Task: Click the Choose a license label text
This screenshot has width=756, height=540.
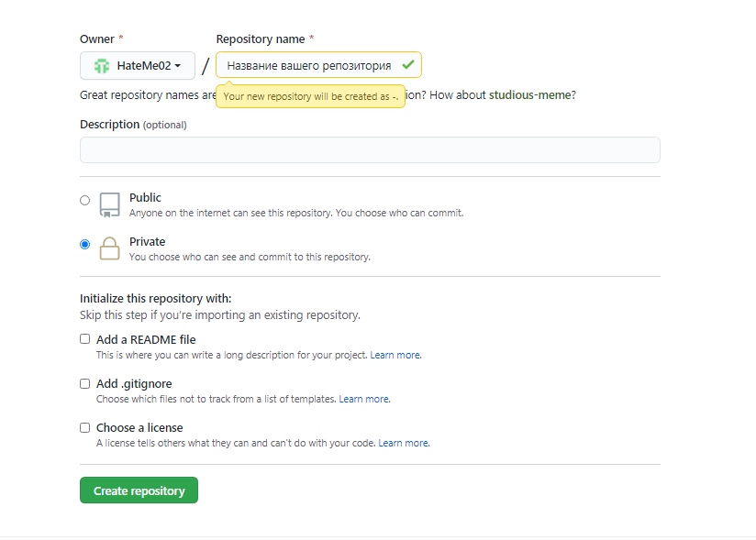Action: coord(139,427)
